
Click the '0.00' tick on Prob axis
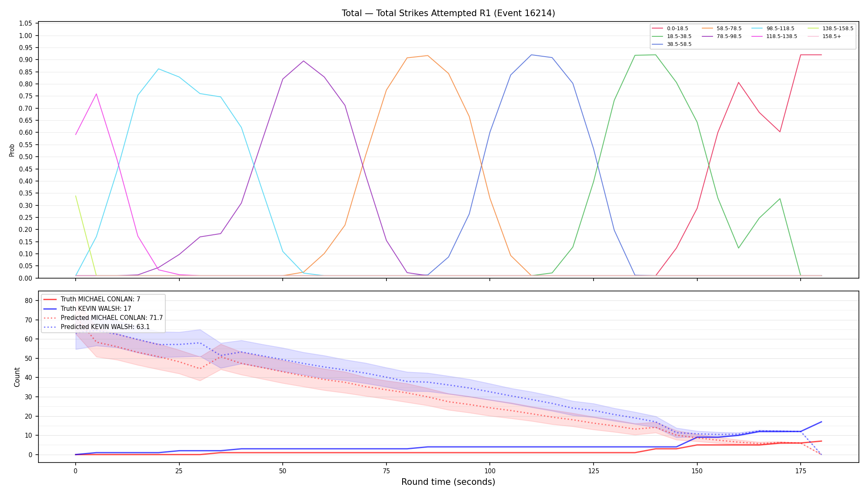(x=26, y=278)
